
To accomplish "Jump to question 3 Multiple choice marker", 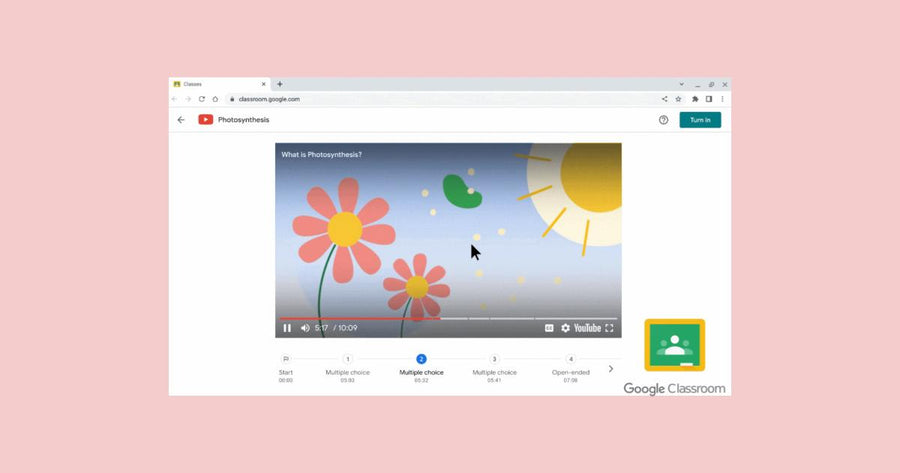I will [x=494, y=359].
